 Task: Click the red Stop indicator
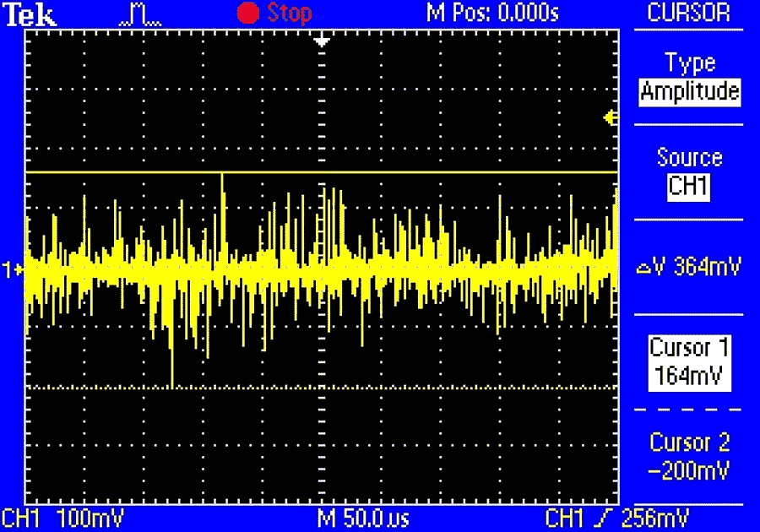[x=275, y=14]
